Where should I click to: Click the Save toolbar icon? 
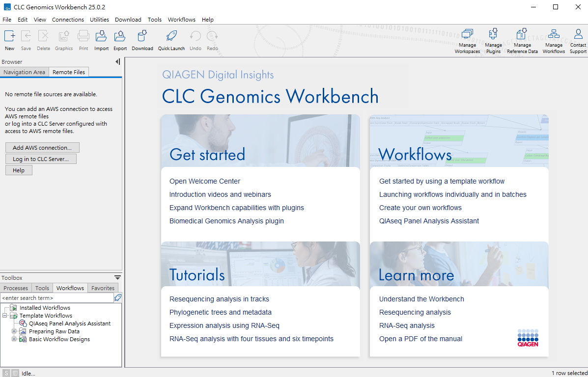[26, 36]
